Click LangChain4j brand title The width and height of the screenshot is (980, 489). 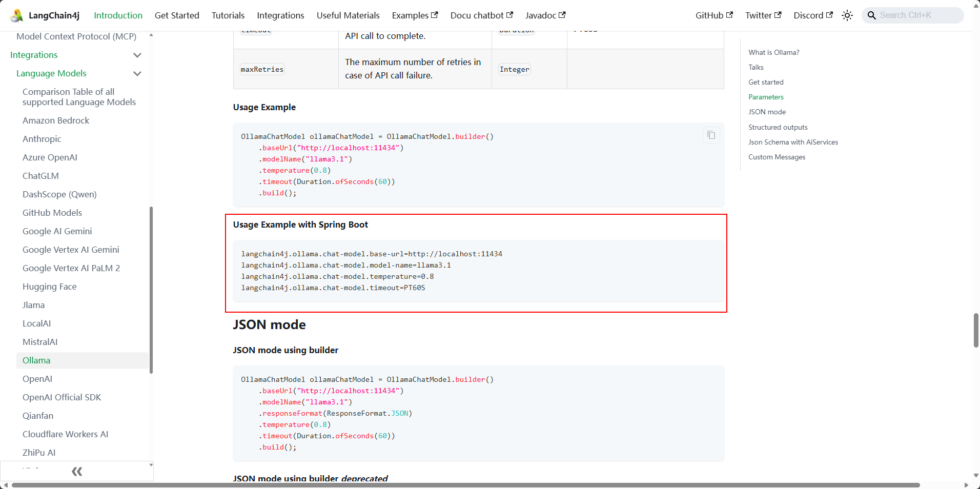54,15
